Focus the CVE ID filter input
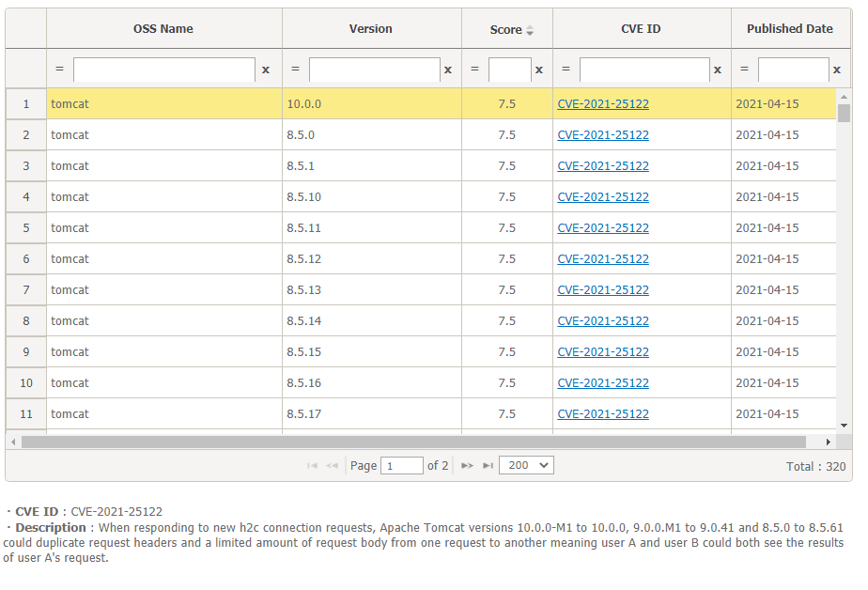Viewport: 868px width, 590px height. (644, 70)
